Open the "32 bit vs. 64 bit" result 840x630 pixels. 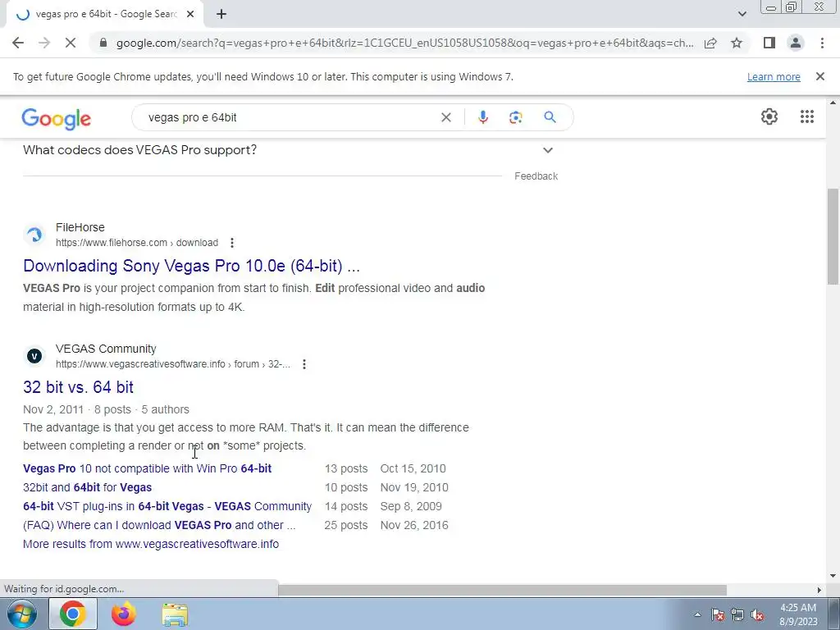[78, 387]
